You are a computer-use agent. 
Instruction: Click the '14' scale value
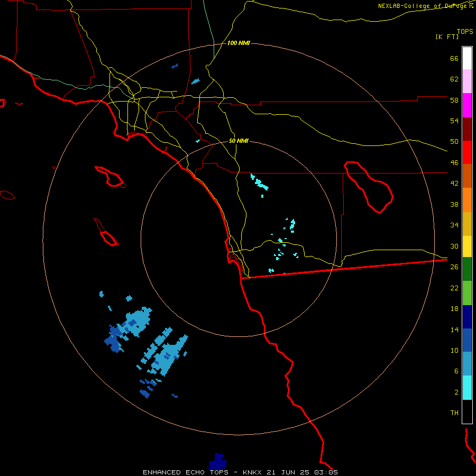point(454,329)
